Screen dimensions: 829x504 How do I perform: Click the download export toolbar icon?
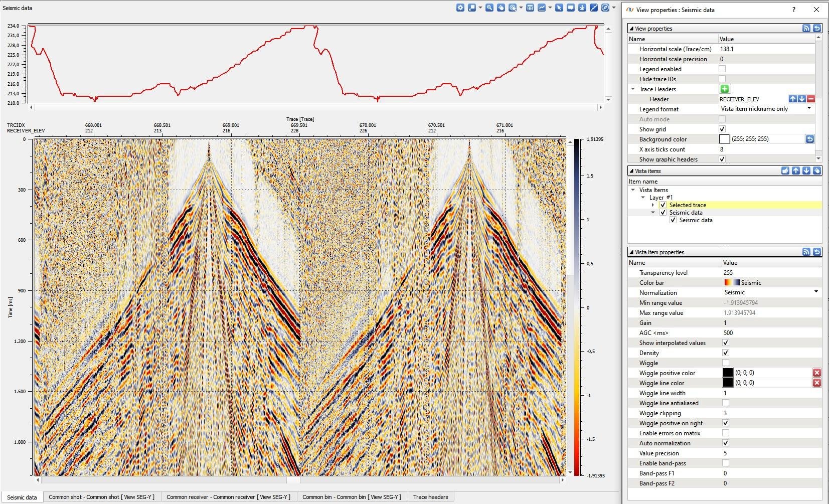tap(582, 8)
